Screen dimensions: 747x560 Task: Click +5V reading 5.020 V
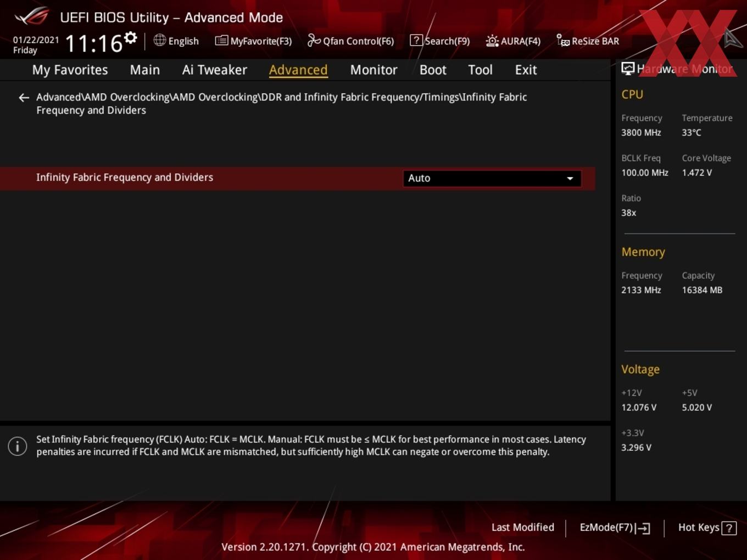pyautogui.click(x=697, y=408)
